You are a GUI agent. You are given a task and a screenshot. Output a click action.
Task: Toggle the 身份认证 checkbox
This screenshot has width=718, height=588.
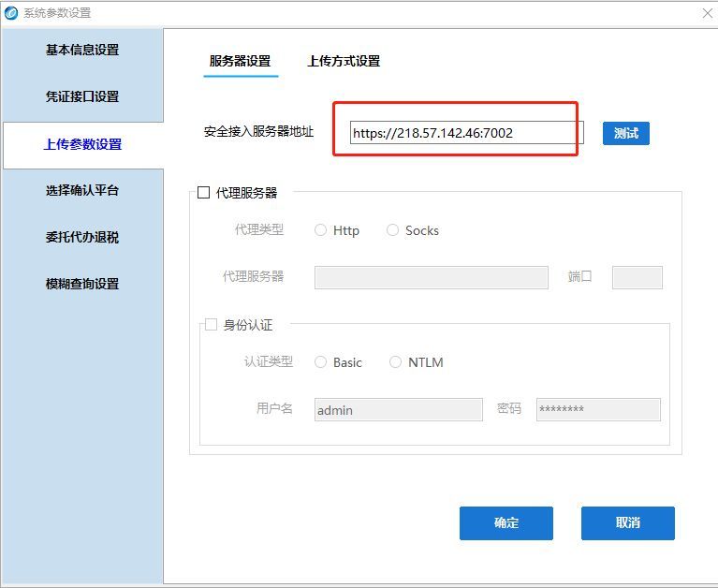(211, 325)
